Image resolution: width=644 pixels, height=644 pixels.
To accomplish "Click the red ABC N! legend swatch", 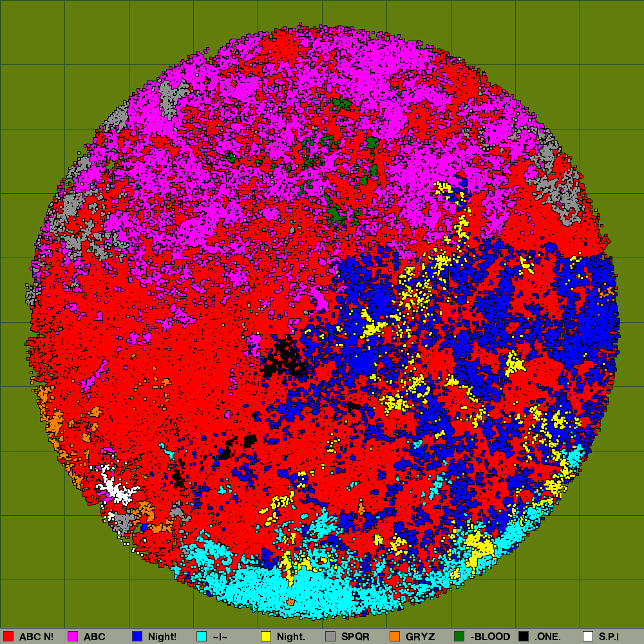I will click(8, 636).
